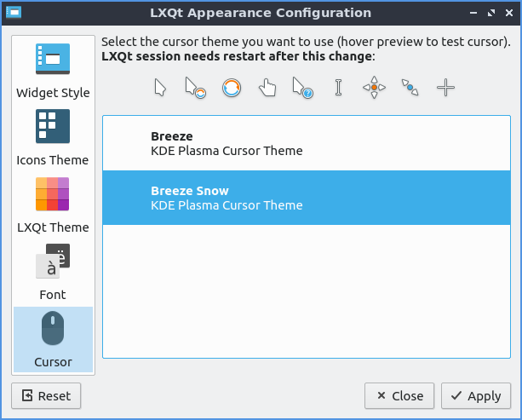Viewport: 522px width, 420px height.
Task: Click the I-beam text cursor preview
Action: pyautogui.click(x=338, y=88)
